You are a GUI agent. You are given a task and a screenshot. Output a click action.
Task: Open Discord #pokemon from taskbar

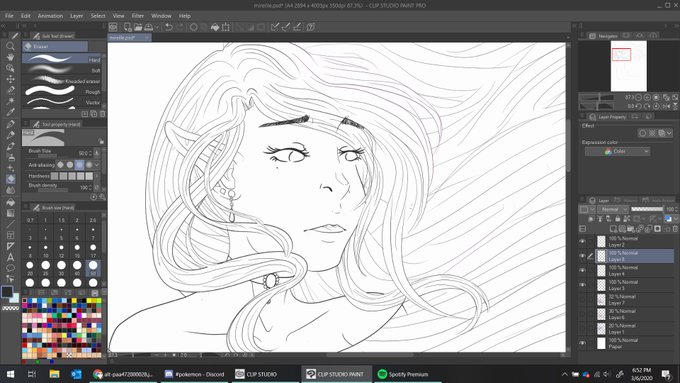(x=194, y=374)
